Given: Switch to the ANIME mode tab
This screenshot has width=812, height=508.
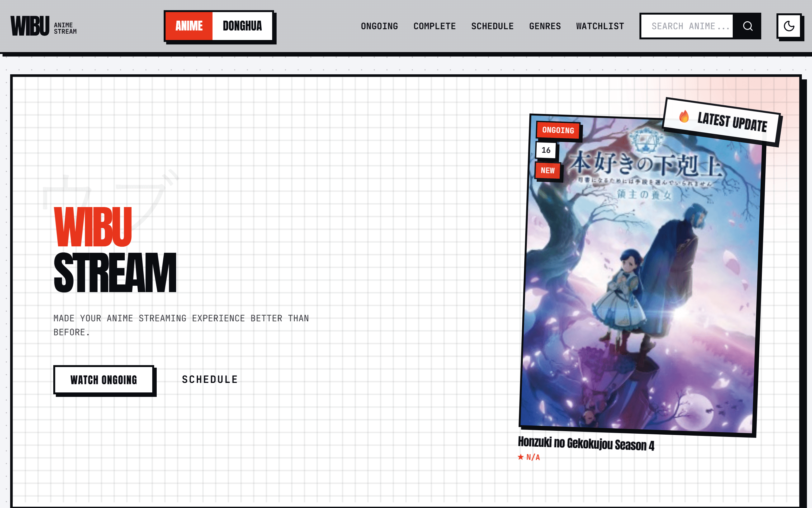Looking at the screenshot, I should pos(189,26).
